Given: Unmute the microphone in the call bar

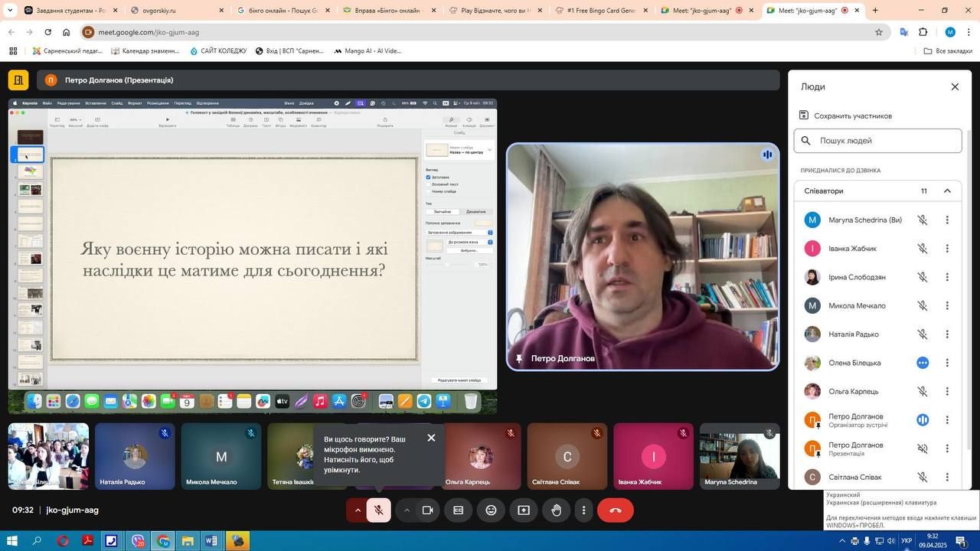Looking at the screenshot, I should coord(378,510).
